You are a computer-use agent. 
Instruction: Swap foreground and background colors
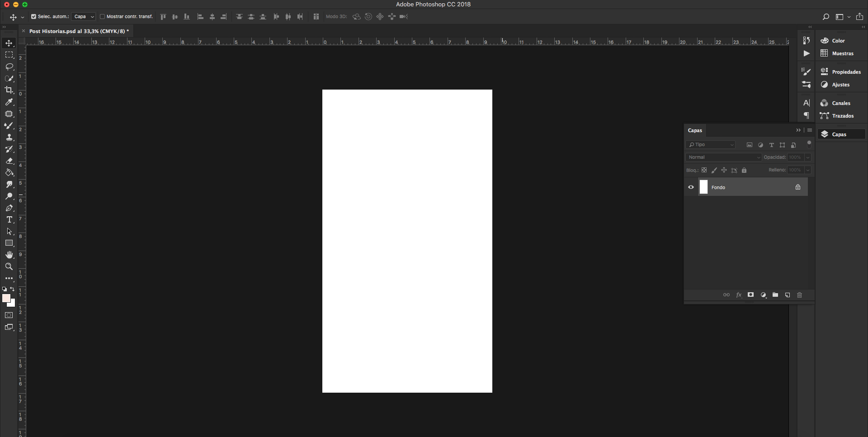[12, 289]
